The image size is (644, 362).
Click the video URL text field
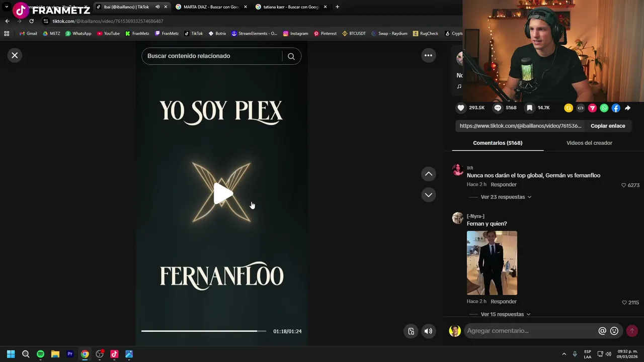tap(520, 126)
